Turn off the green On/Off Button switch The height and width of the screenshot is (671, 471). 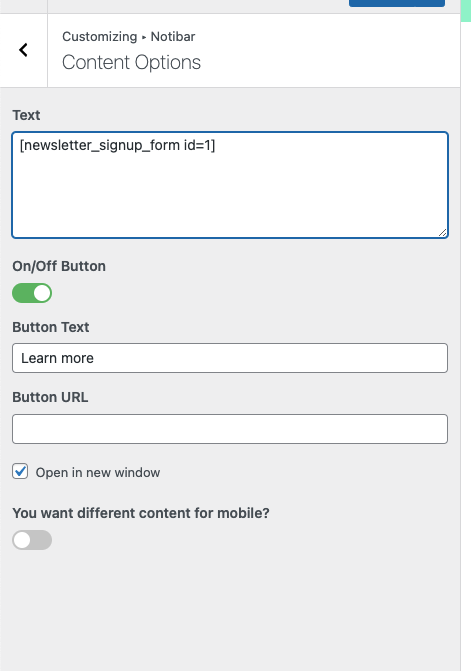coord(32,293)
